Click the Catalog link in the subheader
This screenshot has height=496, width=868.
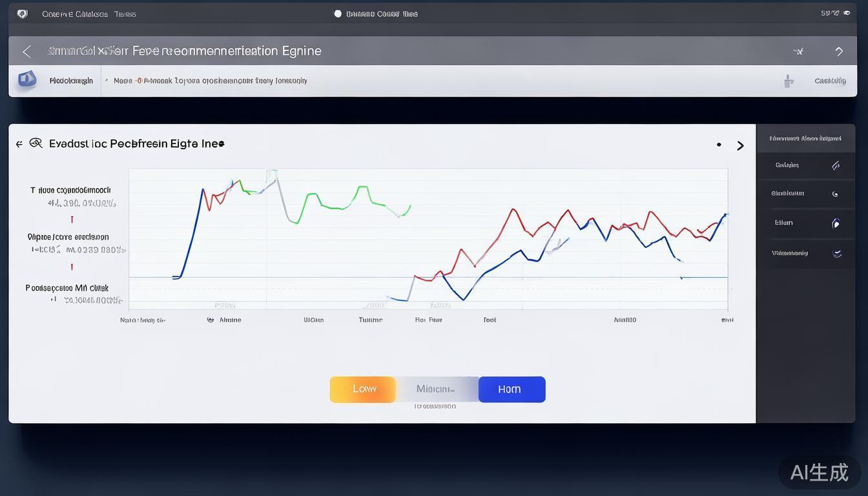coord(829,80)
